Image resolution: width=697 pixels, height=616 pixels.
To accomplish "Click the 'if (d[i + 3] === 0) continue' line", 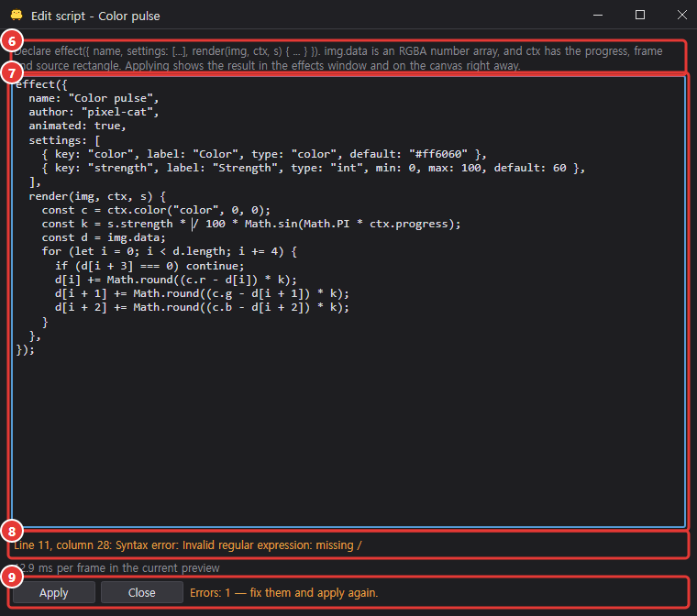I will coord(149,266).
